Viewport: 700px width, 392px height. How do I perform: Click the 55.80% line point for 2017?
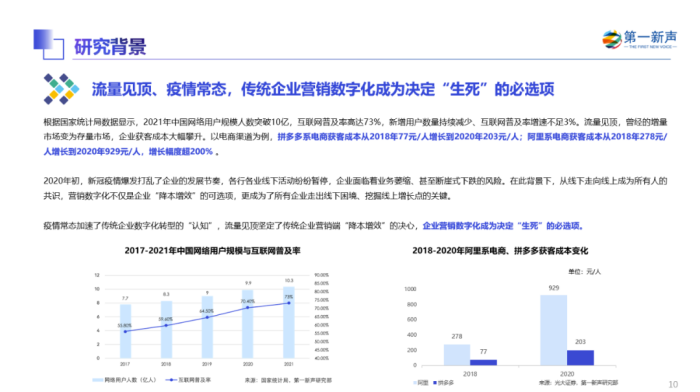tap(125, 331)
